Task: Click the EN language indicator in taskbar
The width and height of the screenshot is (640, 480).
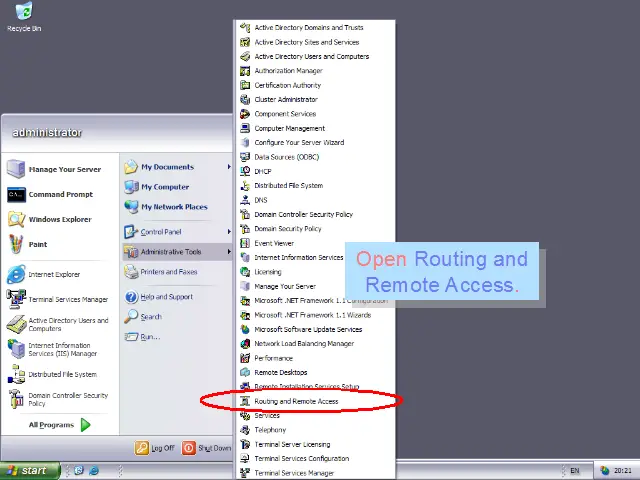Action: point(575,471)
